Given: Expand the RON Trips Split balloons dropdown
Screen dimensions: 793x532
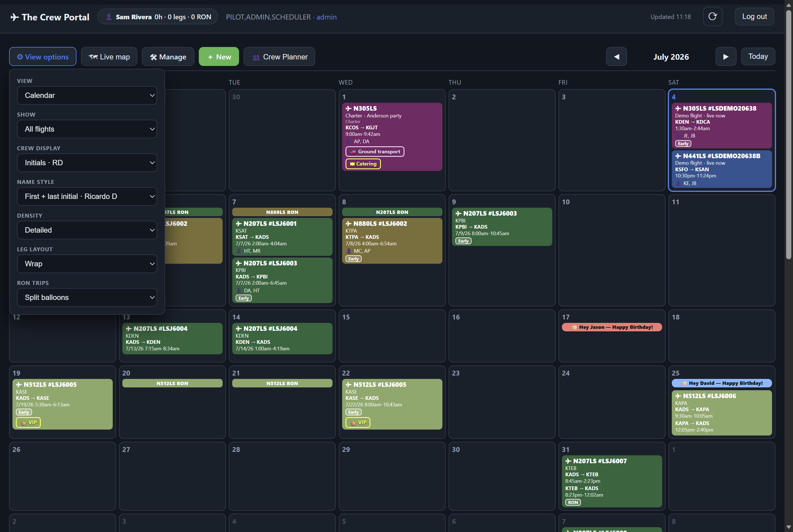Looking at the screenshot, I should [87, 297].
